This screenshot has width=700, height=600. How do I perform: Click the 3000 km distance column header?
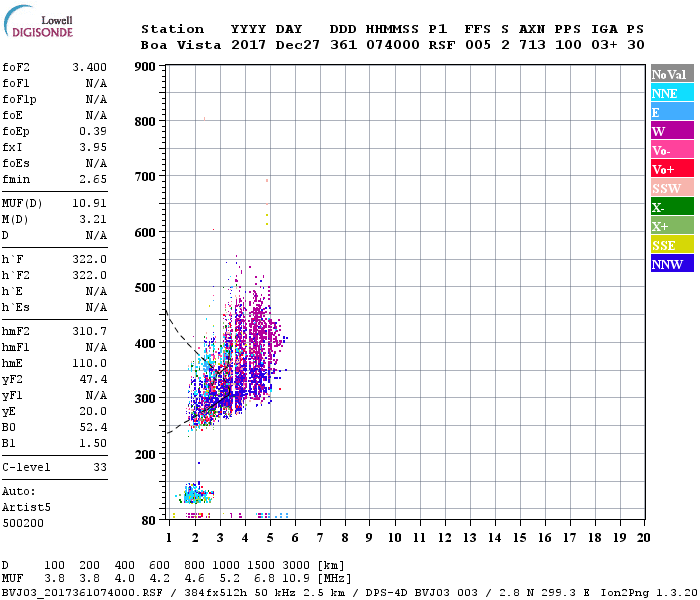pos(296,565)
